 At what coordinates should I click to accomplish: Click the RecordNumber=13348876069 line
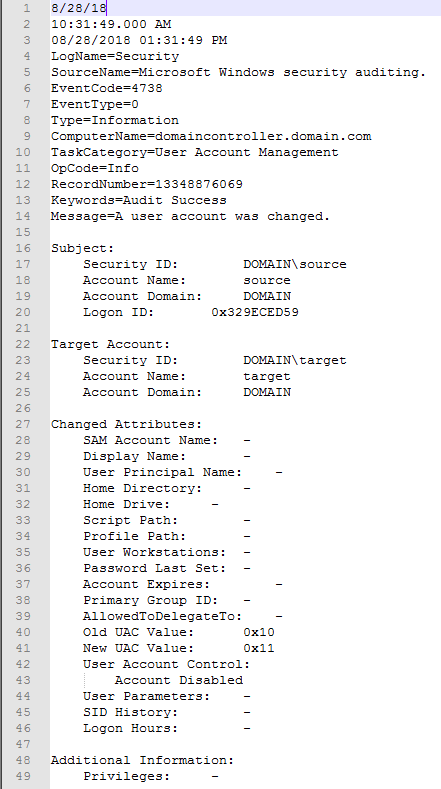[146, 185]
